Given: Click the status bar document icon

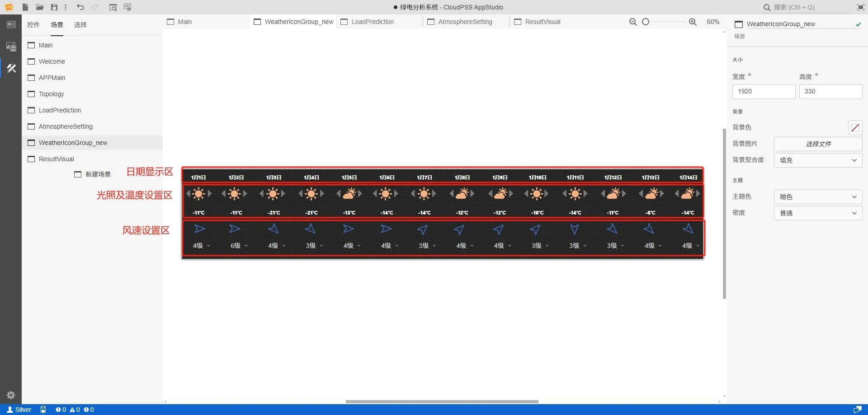Looking at the screenshot, I should (x=43, y=410).
